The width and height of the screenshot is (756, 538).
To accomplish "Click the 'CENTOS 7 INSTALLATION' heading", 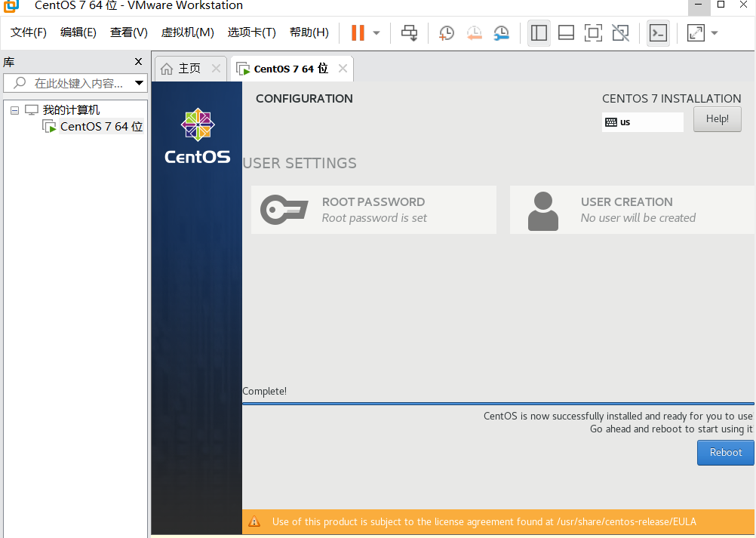I will 671,98.
